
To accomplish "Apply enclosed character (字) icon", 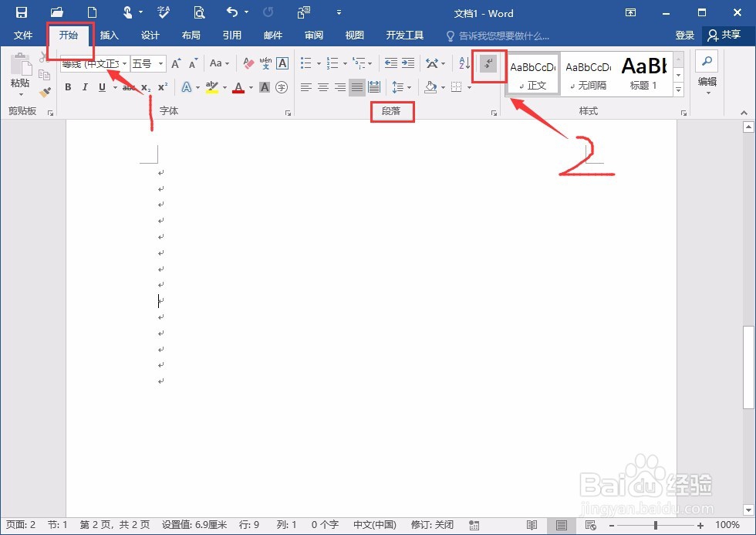I will (282, 87).
